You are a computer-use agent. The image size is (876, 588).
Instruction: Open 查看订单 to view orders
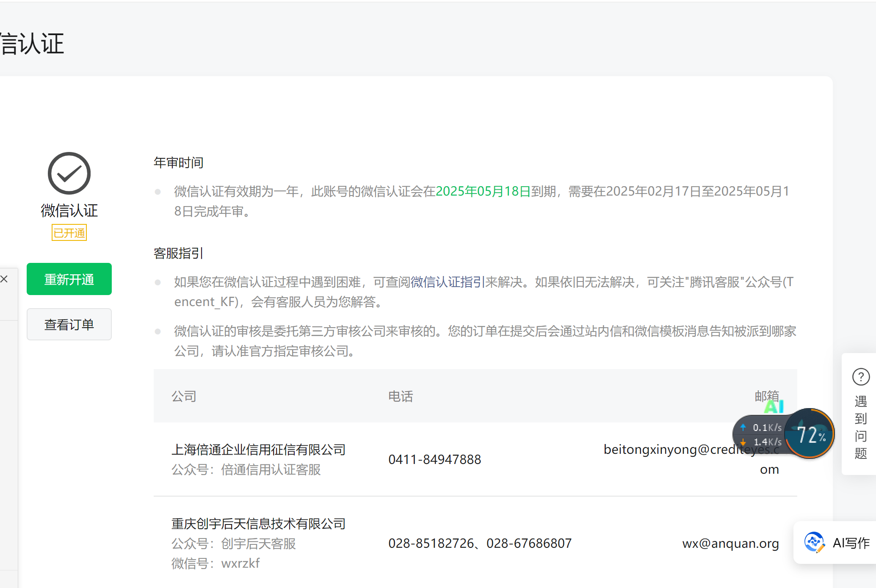pyautogui.click(x=69, y=324)
